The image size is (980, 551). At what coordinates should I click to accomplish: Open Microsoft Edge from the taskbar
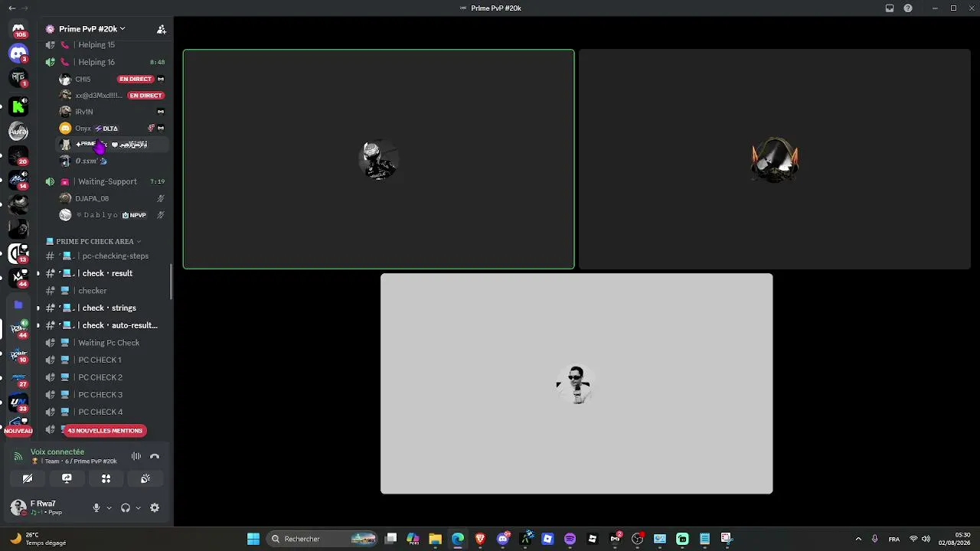[458, 539]
